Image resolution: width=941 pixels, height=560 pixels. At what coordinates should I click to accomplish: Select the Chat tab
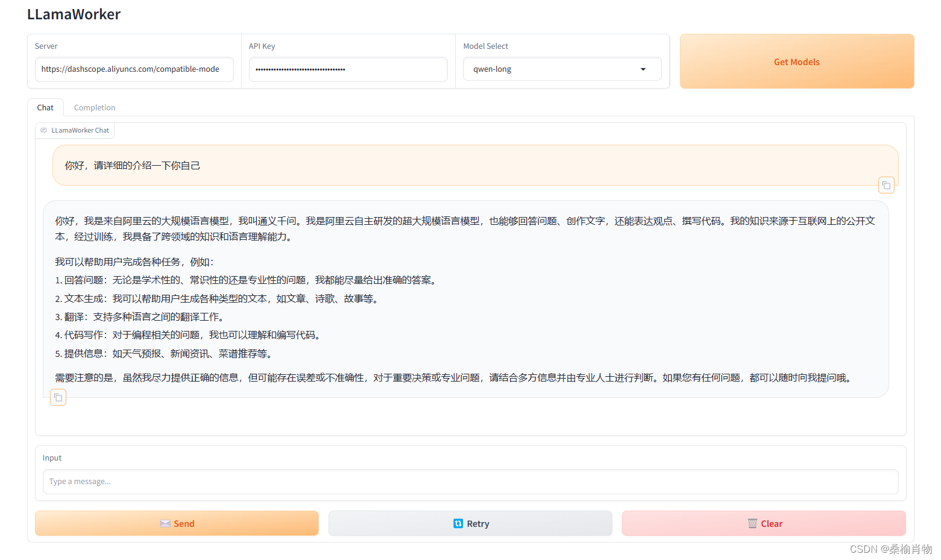[x=45, y=107]
